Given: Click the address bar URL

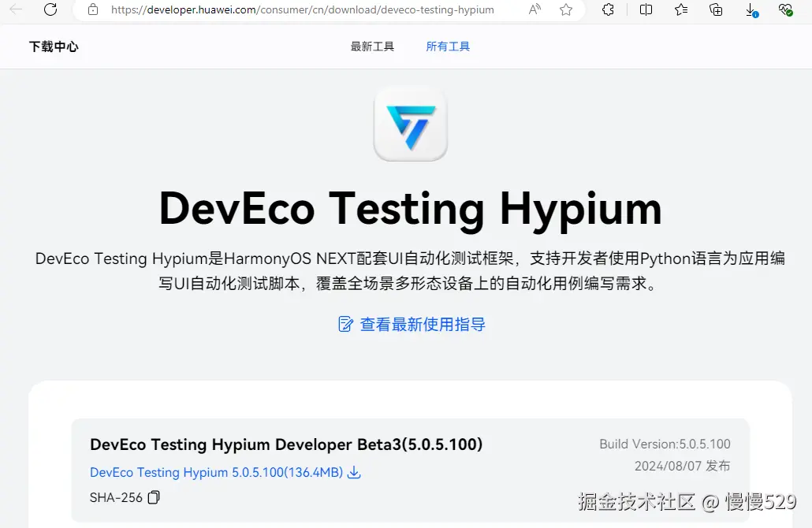Looking at the screenshot, I should 303,9.
